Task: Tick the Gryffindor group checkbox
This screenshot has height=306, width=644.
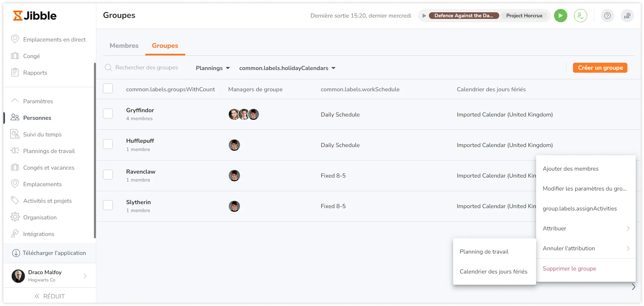Action: (108, 114)
